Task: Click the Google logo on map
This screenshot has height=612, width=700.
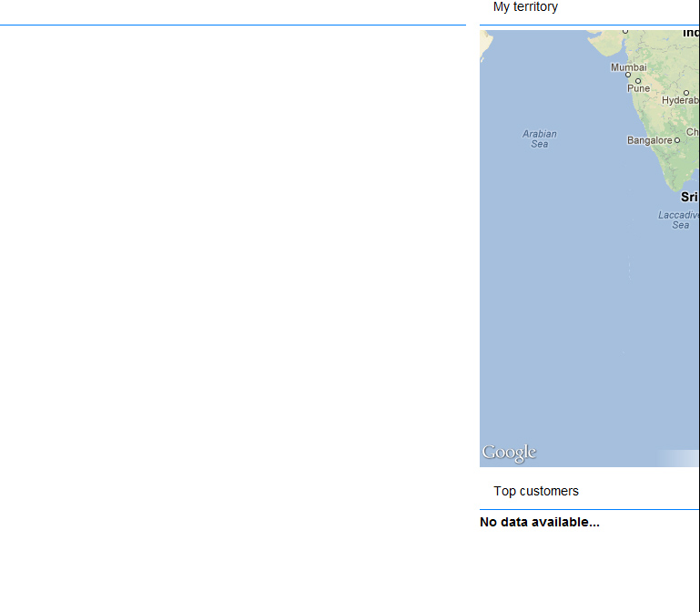Action: [509, 453]
